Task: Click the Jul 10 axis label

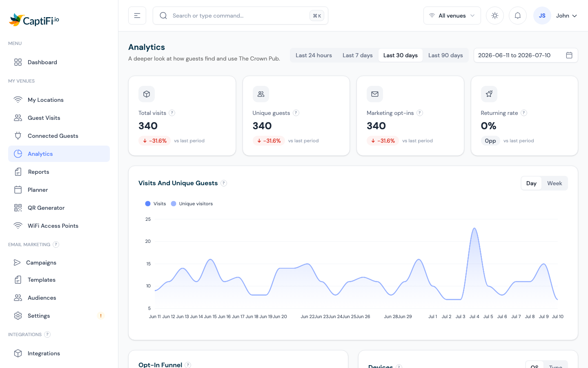Action: [x=558, y=316]
